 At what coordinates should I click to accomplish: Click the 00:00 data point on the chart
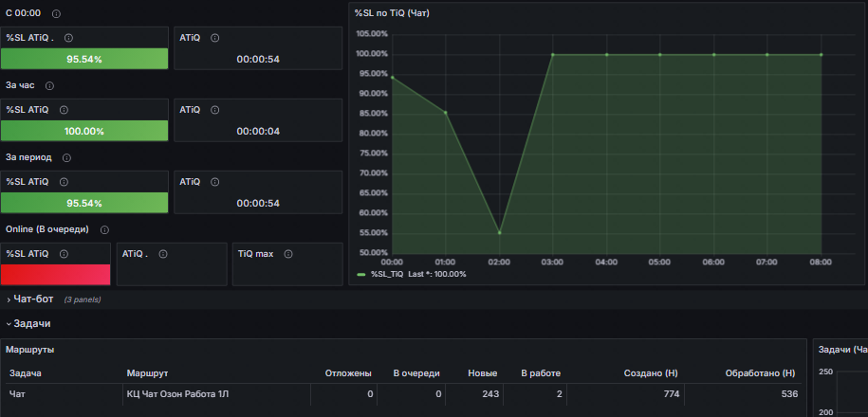coord(392,77)
